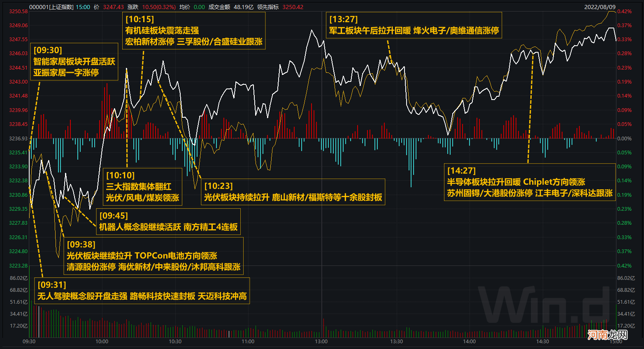Click the 51.61亿 volume label on left axis
The width and height of the screenshot is (644, 349).
(19, 302)
